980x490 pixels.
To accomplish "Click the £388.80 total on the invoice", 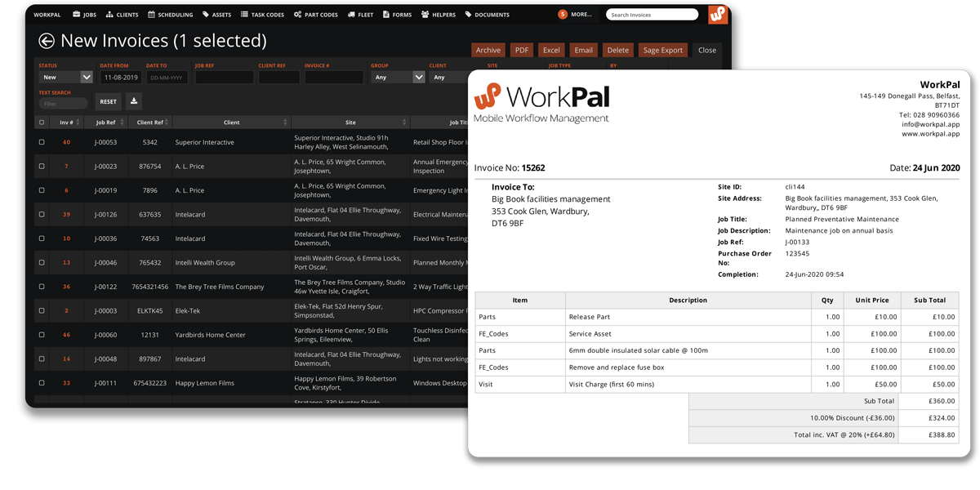I will (941, 434).
